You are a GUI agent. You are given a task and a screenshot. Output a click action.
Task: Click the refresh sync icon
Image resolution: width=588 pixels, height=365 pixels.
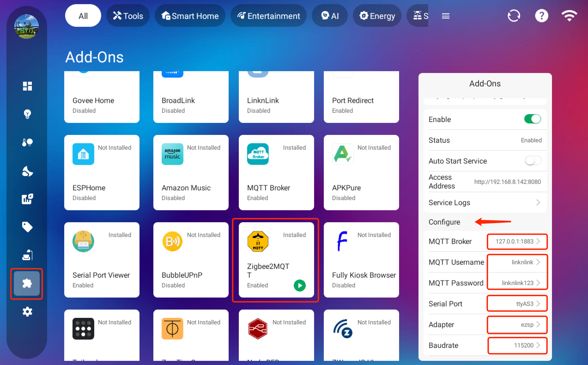click(x=513, y=16)
